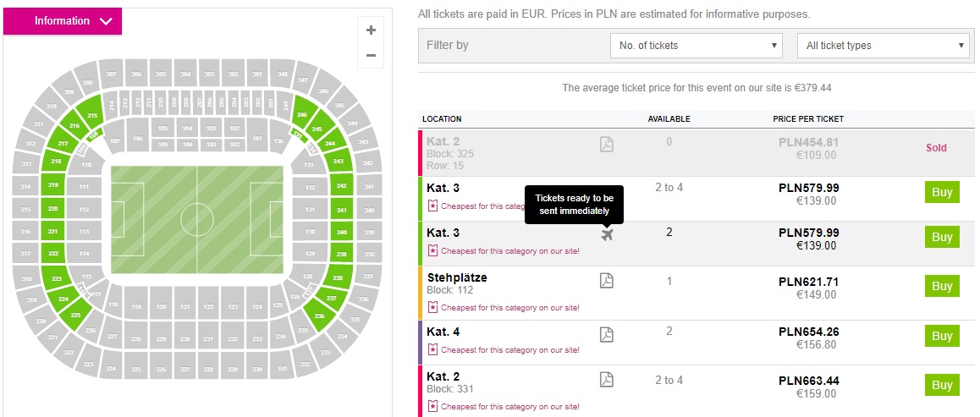Buy the Stehplätze Block 112 ticket

942,287
